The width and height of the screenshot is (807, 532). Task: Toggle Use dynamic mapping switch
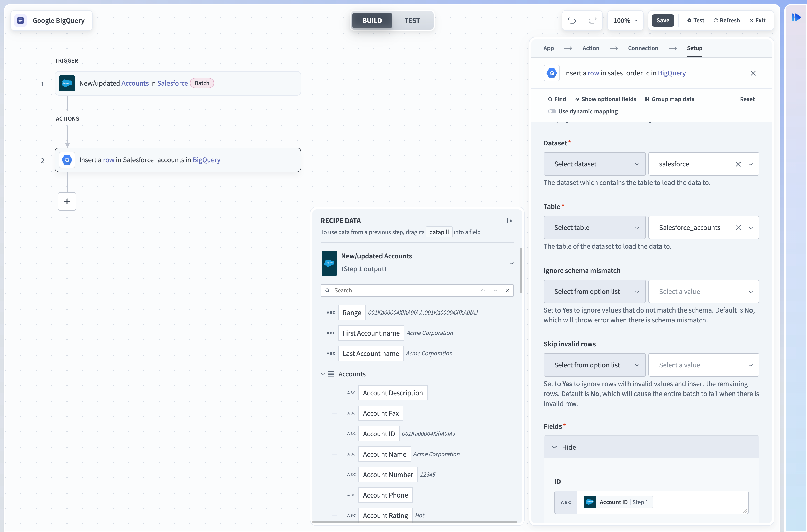click(x=552, y=112)
